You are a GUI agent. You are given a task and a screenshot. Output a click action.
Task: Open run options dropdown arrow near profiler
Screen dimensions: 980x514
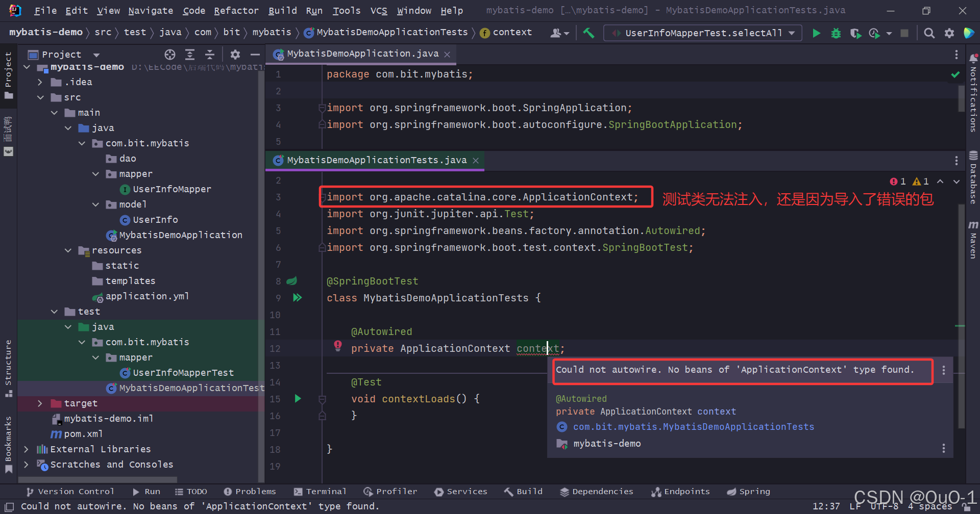click(x=889, y=34)
